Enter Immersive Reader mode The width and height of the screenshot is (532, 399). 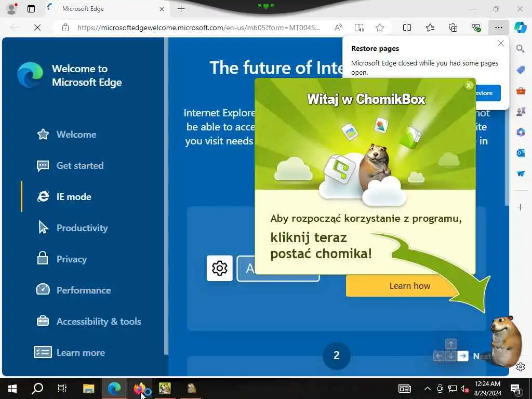click(x=359, y=28)
